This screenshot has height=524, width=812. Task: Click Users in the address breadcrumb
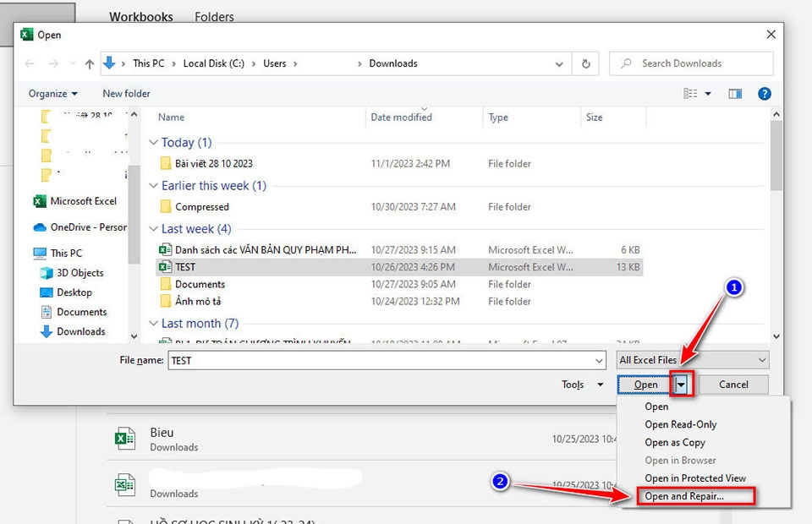pos(274,63)
